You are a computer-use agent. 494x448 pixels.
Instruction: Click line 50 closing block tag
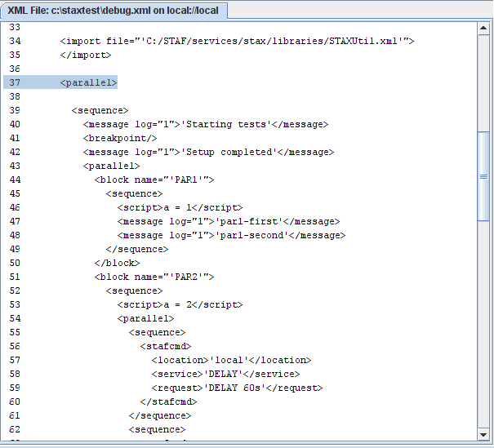[x=118, y=263]
